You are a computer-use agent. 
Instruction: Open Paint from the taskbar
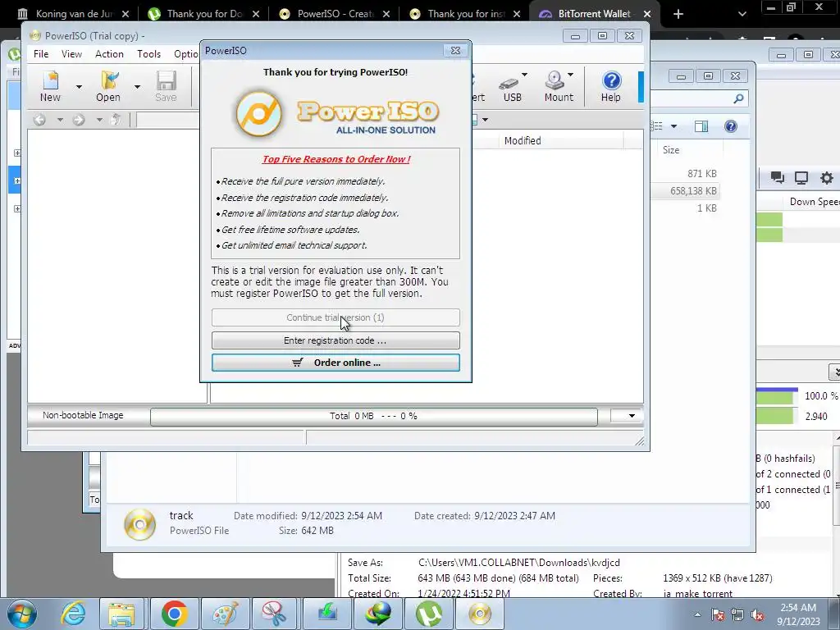tap(225, 614)
